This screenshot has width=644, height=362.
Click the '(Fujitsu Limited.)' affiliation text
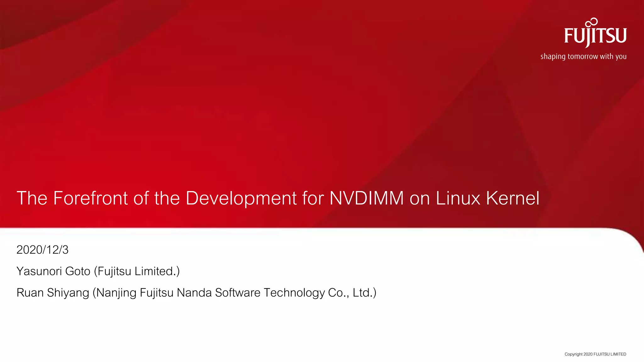[137, 271]
